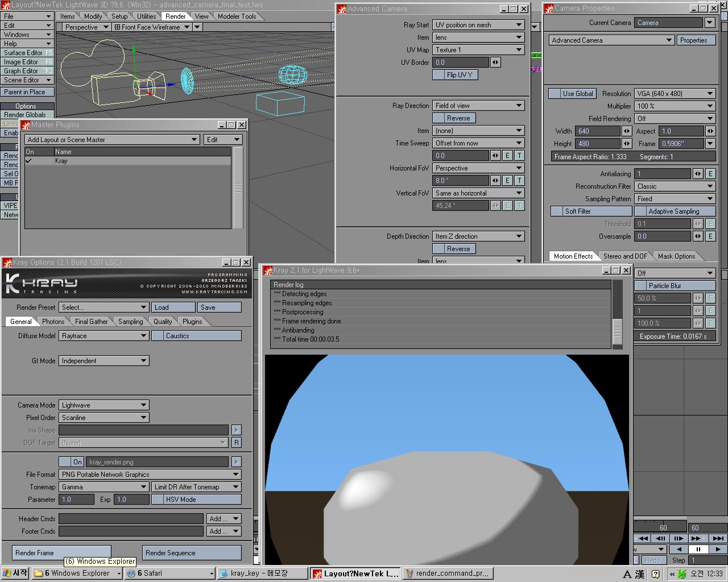Toggle the Adaptive Sampling option
Screen dimensions: 728x582
click(x=674, y=211)
